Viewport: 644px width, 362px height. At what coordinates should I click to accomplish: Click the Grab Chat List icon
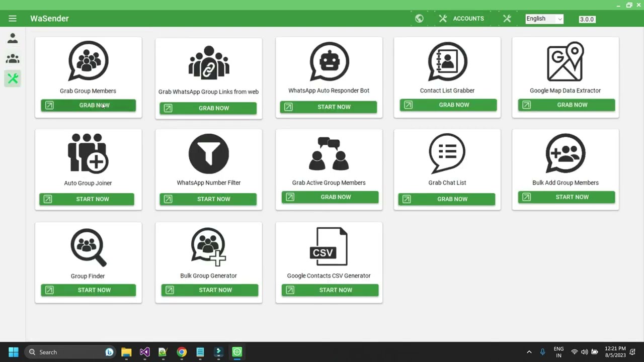tap(447, 153)
